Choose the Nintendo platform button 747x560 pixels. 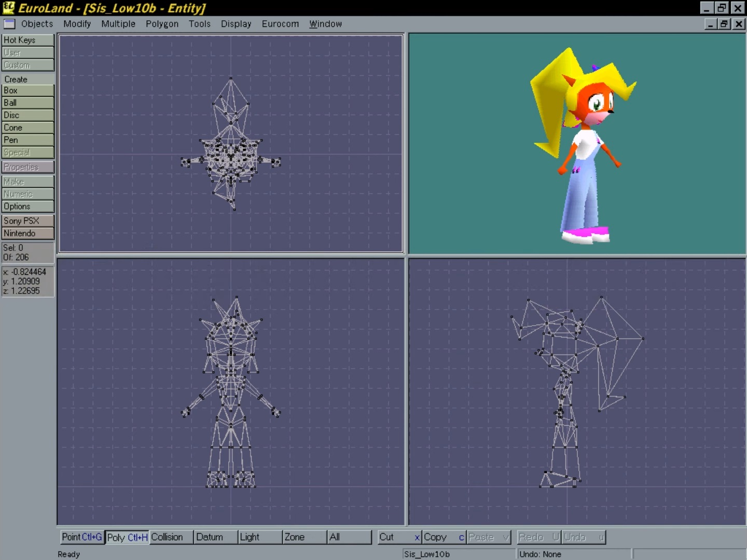27,233
